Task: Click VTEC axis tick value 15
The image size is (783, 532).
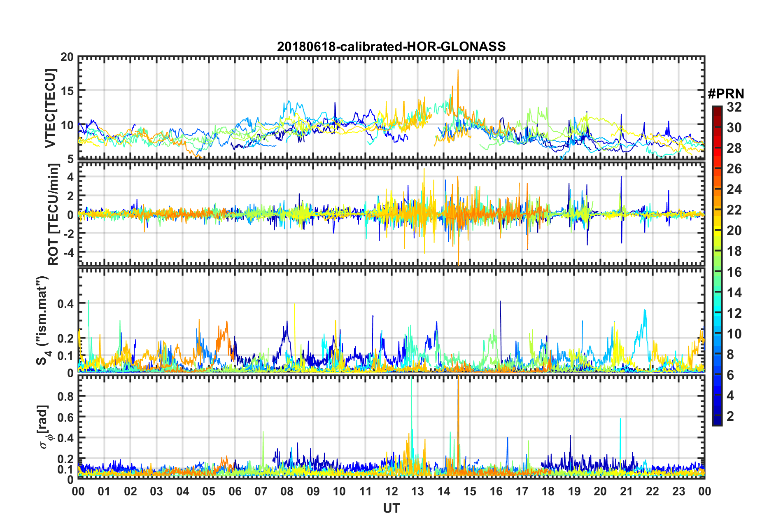Action: (67, 91)
